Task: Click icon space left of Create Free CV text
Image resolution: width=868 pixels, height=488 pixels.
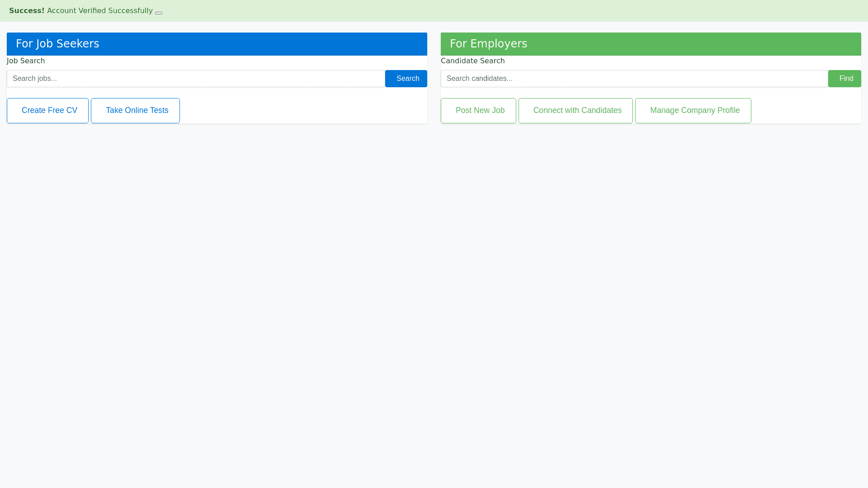Action: pos(16,111)
